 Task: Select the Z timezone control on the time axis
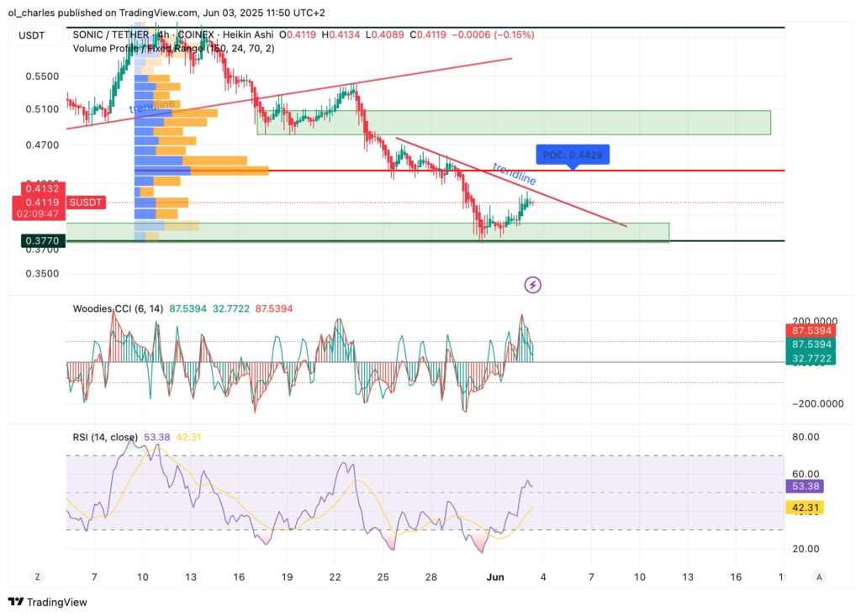click(36, 577)
